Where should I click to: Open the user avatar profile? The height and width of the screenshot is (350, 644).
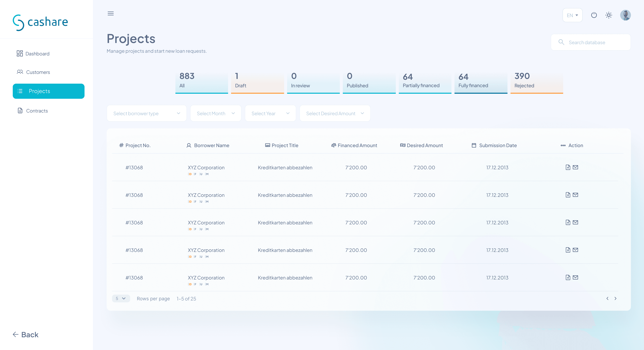(x=625, y=15)
